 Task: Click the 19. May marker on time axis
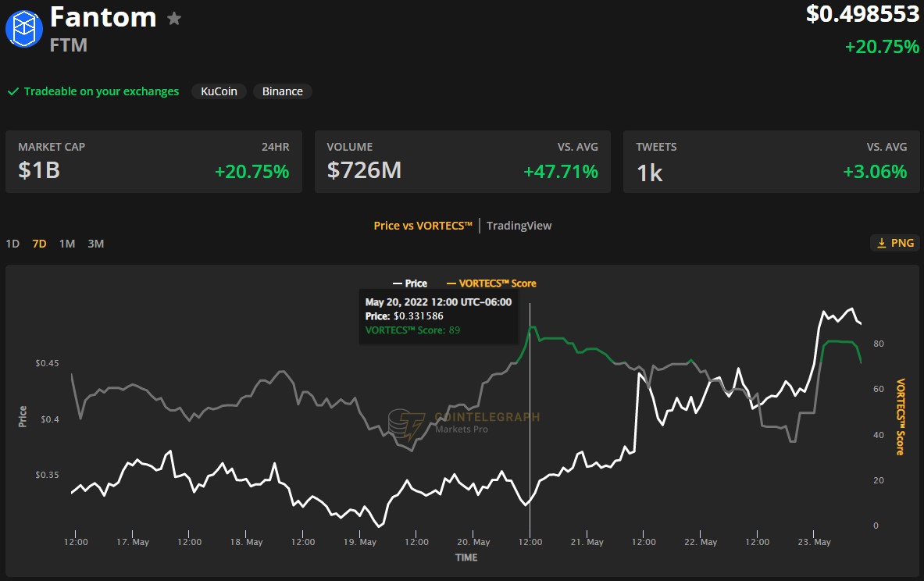click(x=360, y=542)
